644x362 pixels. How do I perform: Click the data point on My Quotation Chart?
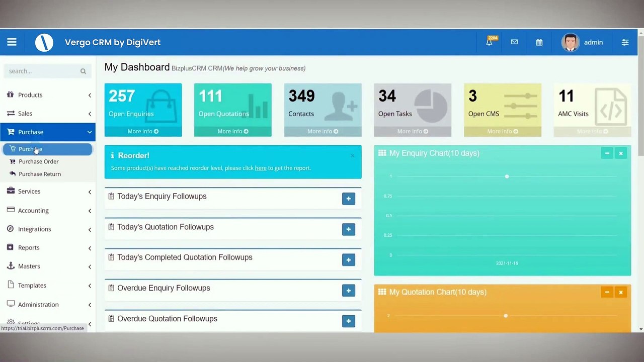[x=506, y=316]
